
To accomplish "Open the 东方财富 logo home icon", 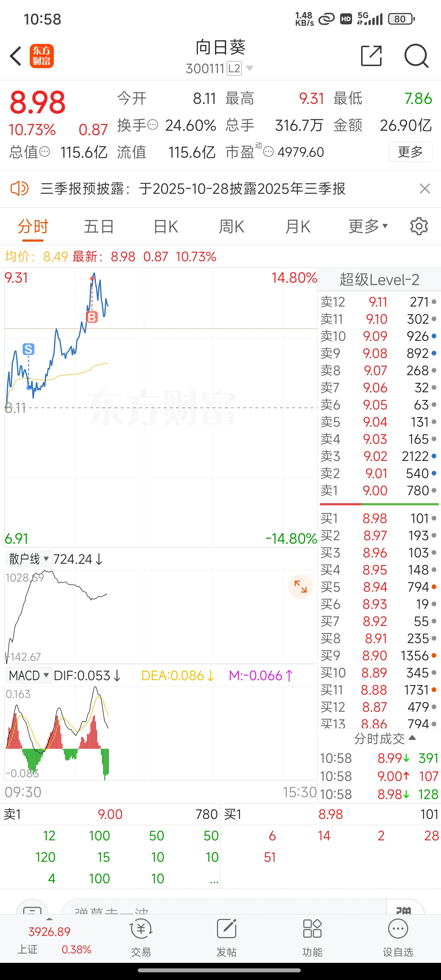I will [42, 56].
